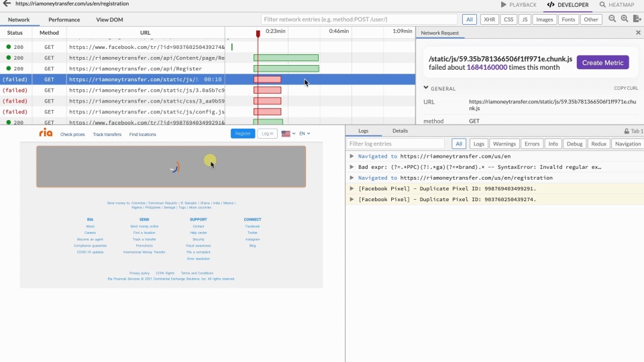Filter log entries by Info

553,143
